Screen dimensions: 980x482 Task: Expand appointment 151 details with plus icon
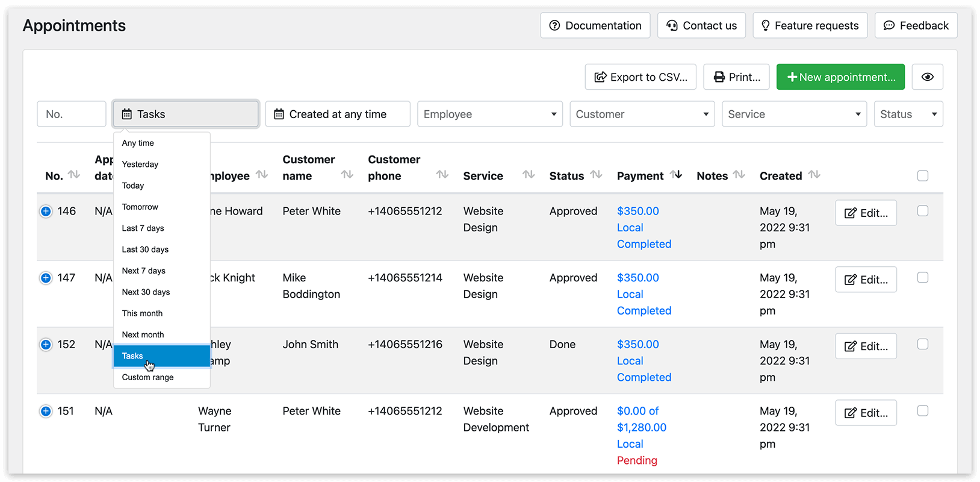click(46, 411)
